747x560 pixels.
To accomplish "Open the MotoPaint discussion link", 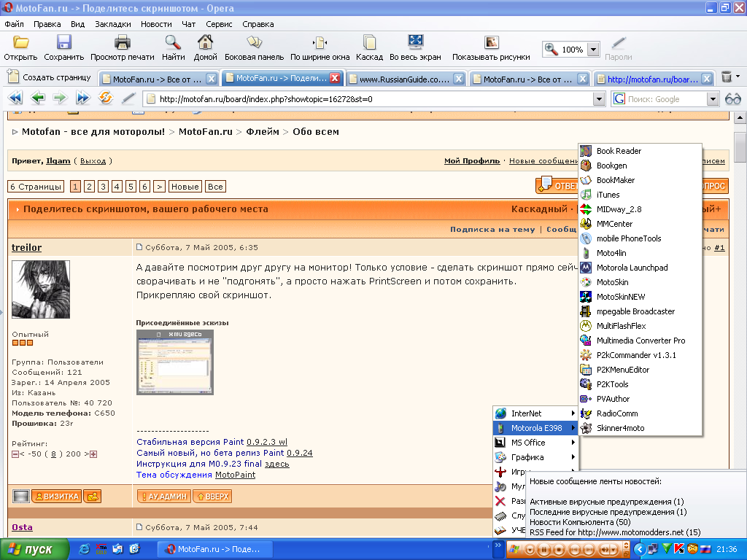I will tap(236, 475).
